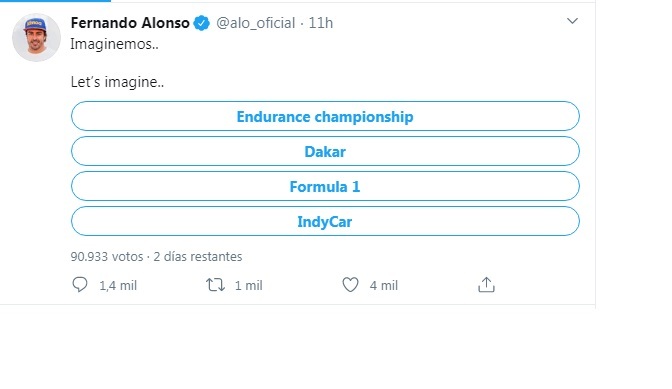Image resolution: width=672 pixels, height=389 pixels.
Task: Pick the IndyCar poll option
Action: point(325,221)
